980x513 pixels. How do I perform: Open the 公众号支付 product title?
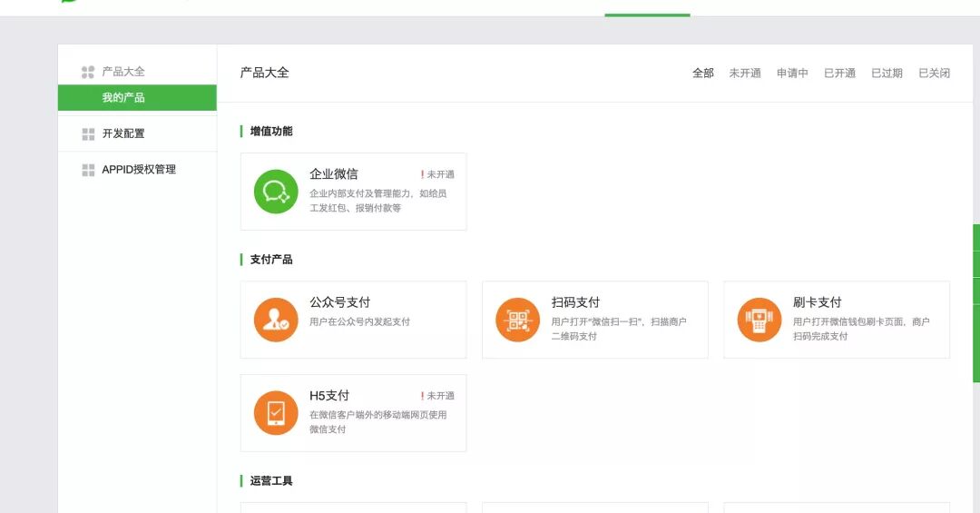(340, 302)
